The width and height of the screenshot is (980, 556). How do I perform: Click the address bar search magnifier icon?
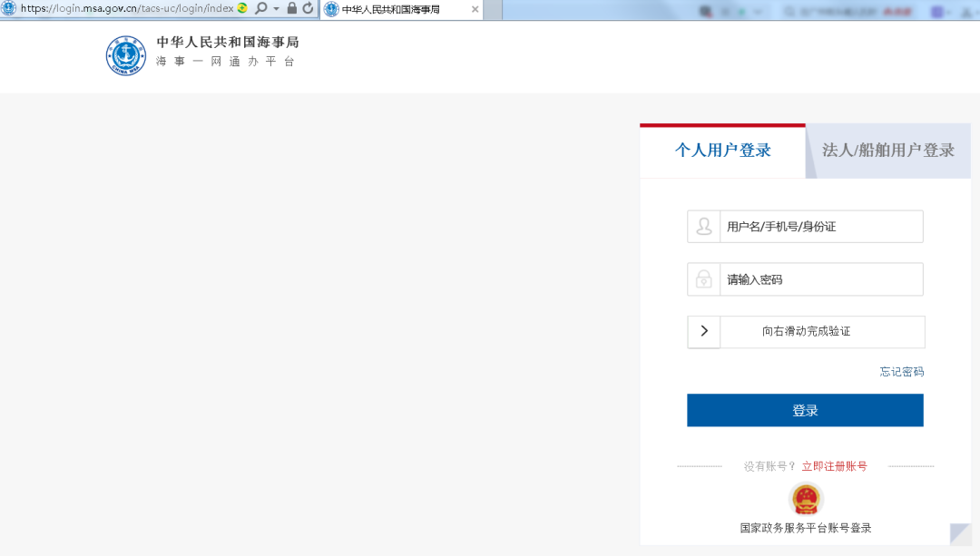(x=260, y=8)
